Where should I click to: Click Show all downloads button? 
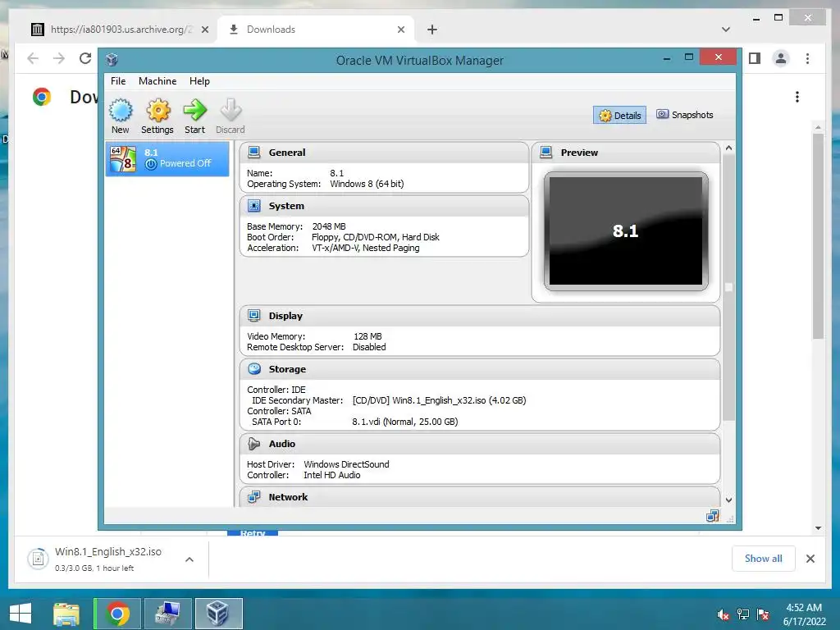click(x=764, y=559)
